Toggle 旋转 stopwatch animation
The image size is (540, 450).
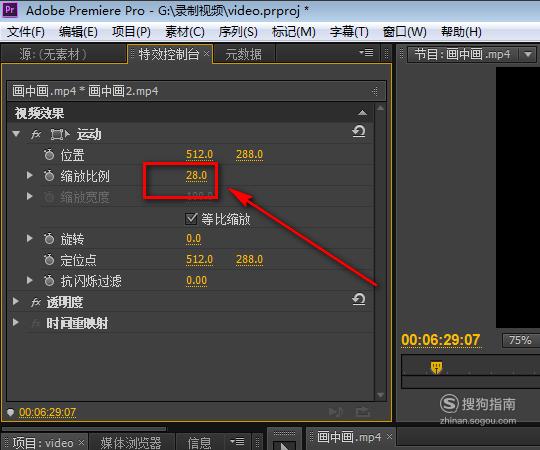tap(49, 239)
